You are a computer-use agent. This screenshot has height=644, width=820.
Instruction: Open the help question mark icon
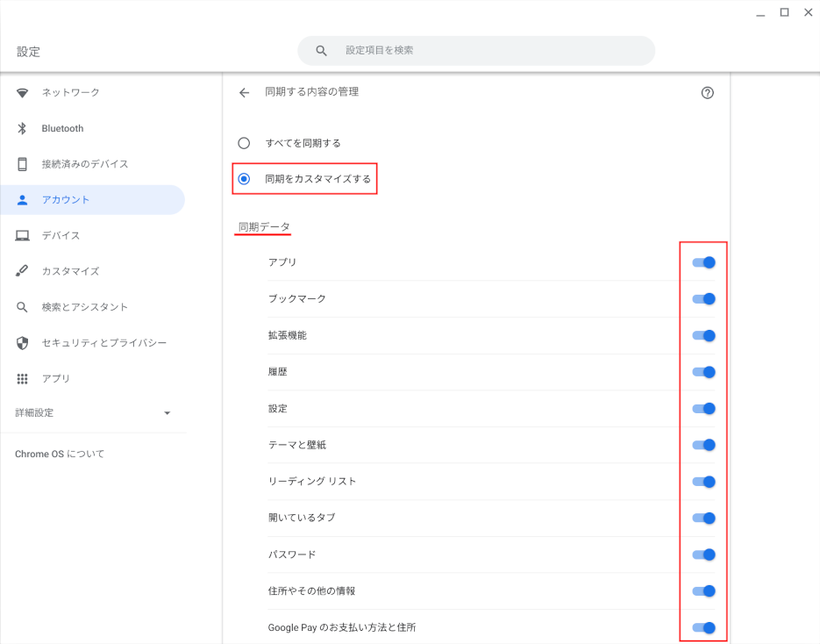tap(708, 93)
